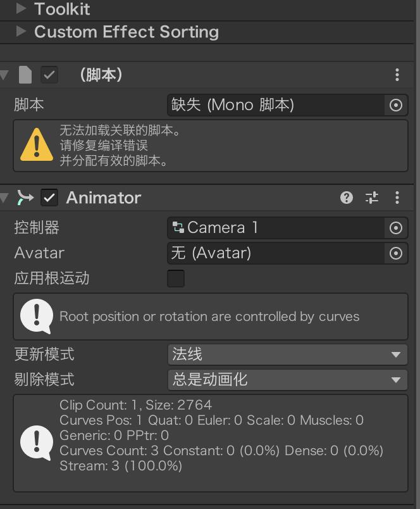Click the Camera 1 controller field
Image resolution: width=420 pixels, height=509 pixels.
(x=276, y=228)
